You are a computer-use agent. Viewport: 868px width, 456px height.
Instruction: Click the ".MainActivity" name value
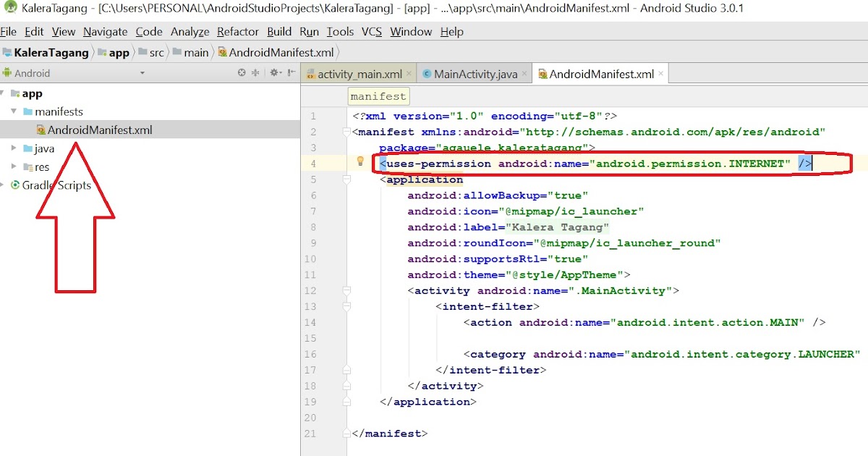pyautogui.click(x=621, y=291)
